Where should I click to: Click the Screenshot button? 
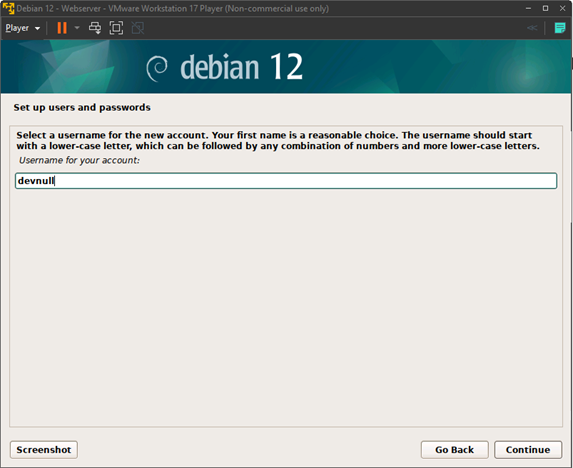44,450
